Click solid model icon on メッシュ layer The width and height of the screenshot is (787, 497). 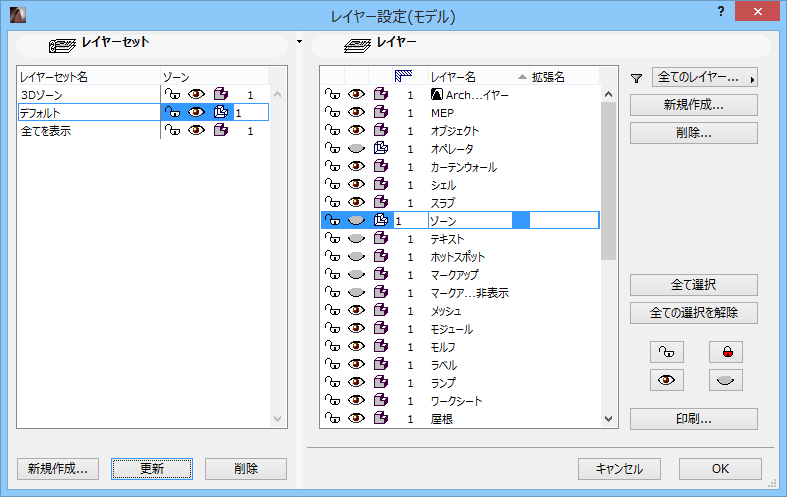tap(381, 310)
